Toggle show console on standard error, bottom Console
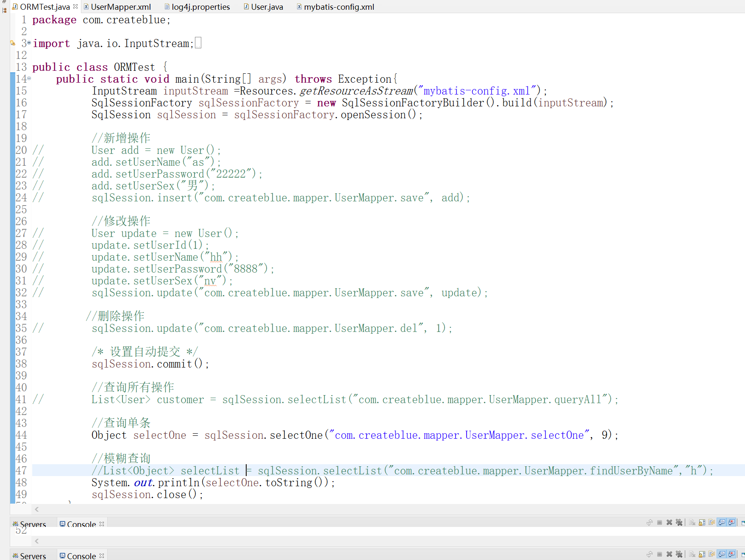Screen dimensions: 745x560 732,554
